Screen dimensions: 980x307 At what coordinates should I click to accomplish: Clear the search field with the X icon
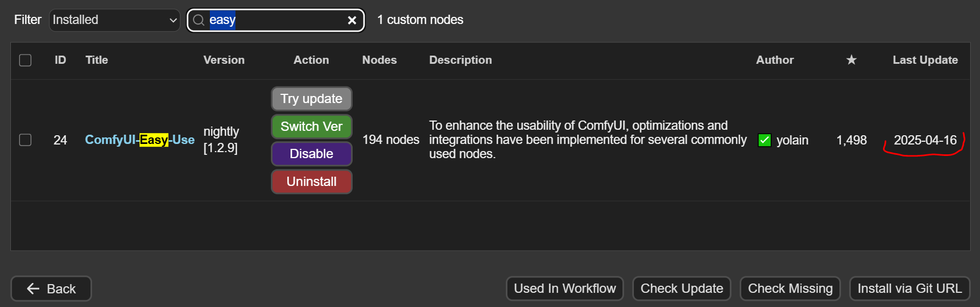click(x=352, y=20)
